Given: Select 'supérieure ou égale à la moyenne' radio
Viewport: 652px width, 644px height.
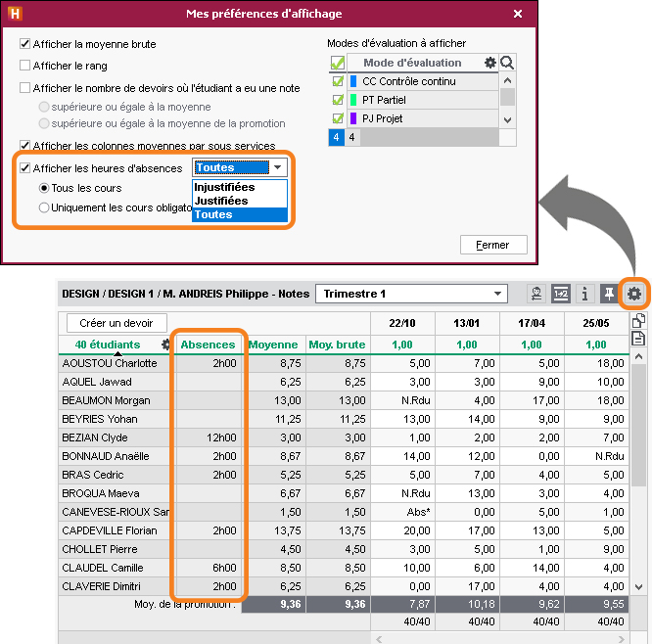Looking at the screenshot, I should coord(44,107).
